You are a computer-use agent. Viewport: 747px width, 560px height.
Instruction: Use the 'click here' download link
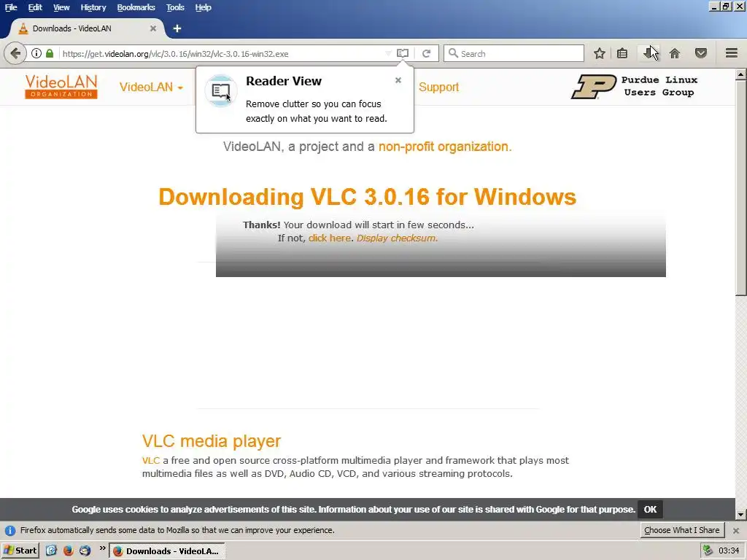click(330, 238)
